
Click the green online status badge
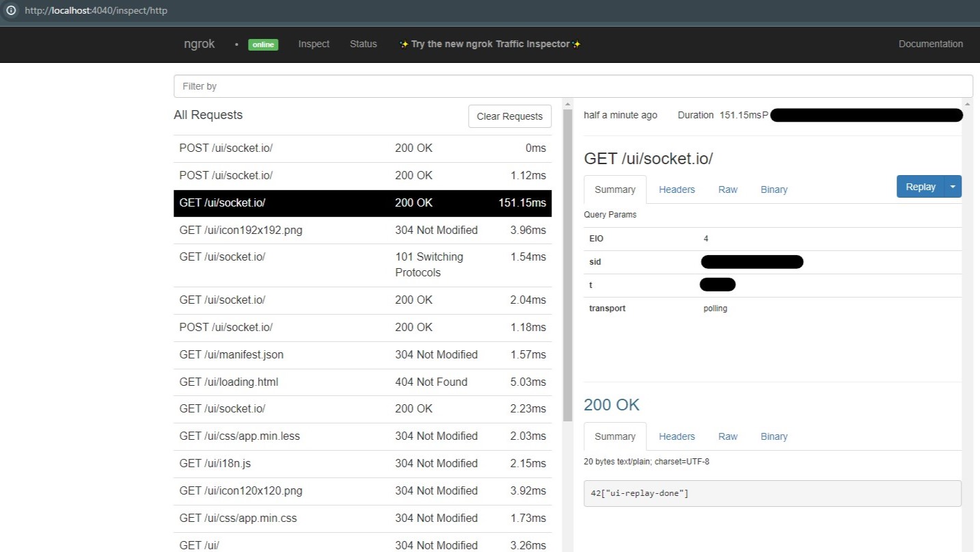(x=263, y=44)
